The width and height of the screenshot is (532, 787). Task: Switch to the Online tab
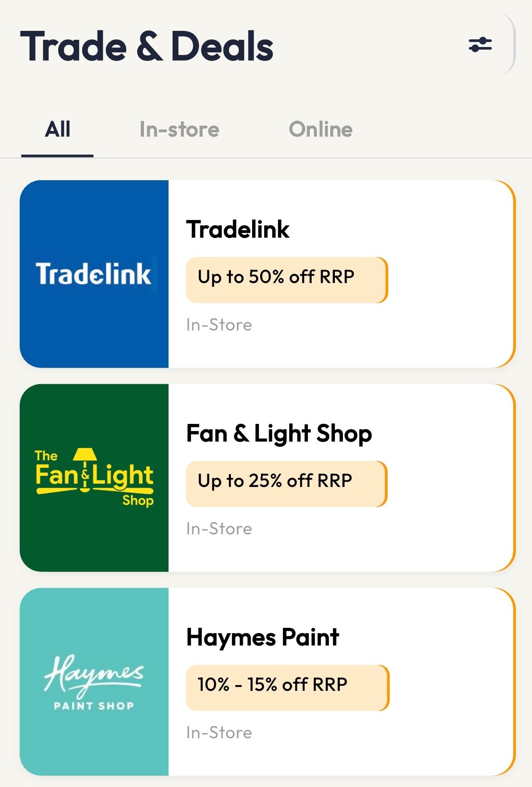coord(321,130)
